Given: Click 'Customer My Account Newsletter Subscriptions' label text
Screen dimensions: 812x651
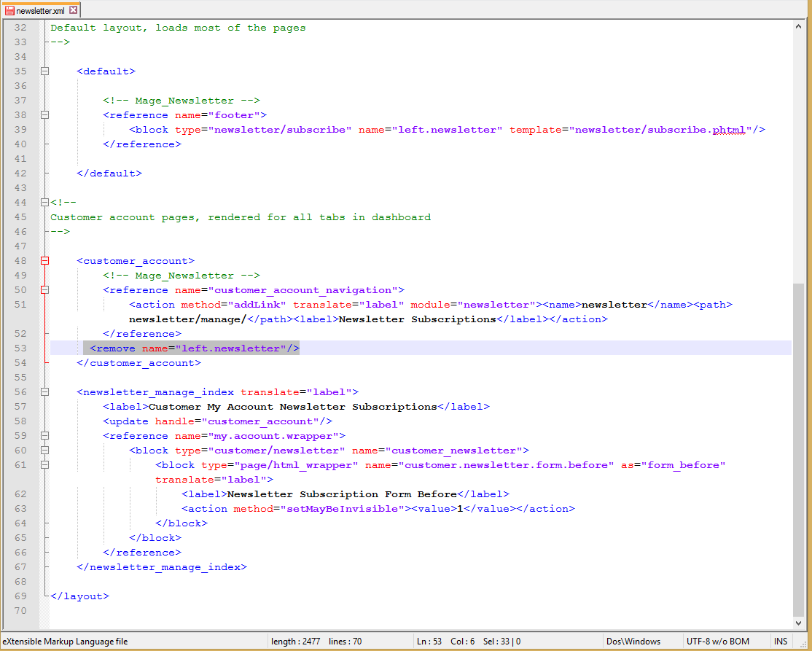Looking at the screenshot, I should tap(292, 407).
